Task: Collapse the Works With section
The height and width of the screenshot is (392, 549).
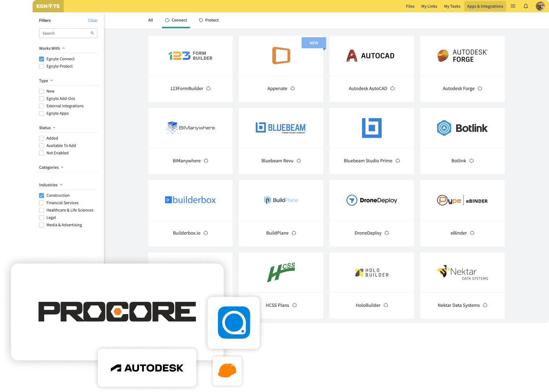Action: (63, 48)
